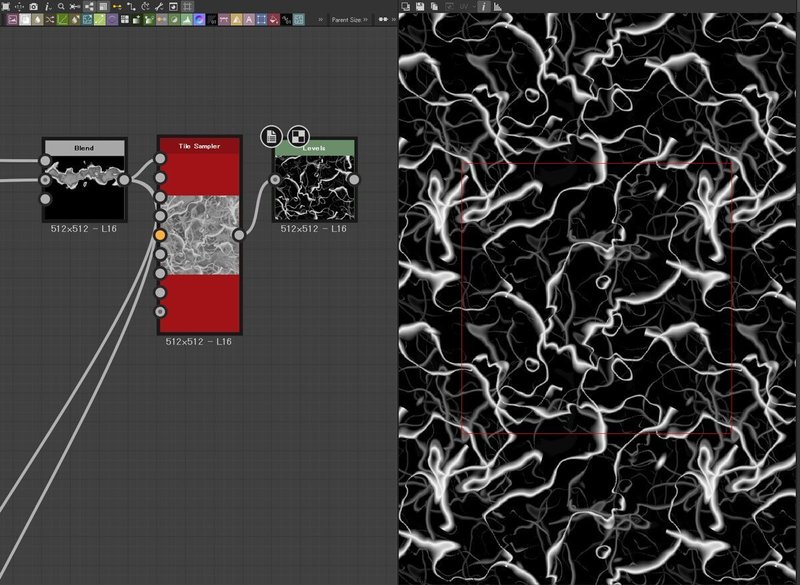
Task: Save the 2D view image via floppy icon
Action: tap(420, 7)
